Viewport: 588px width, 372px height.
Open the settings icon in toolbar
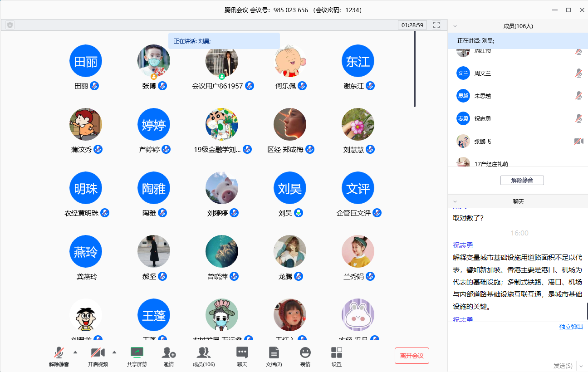(x=337, y=352)
